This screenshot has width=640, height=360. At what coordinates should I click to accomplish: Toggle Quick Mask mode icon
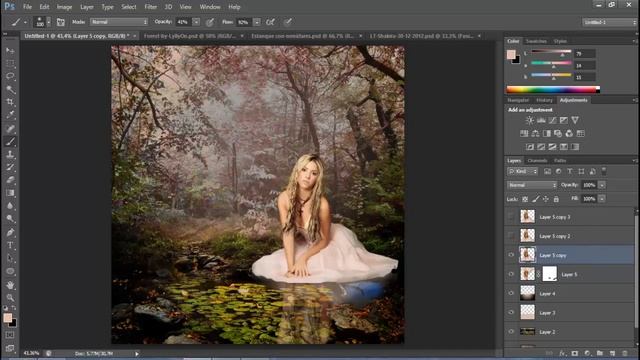[x=10, y=335]
